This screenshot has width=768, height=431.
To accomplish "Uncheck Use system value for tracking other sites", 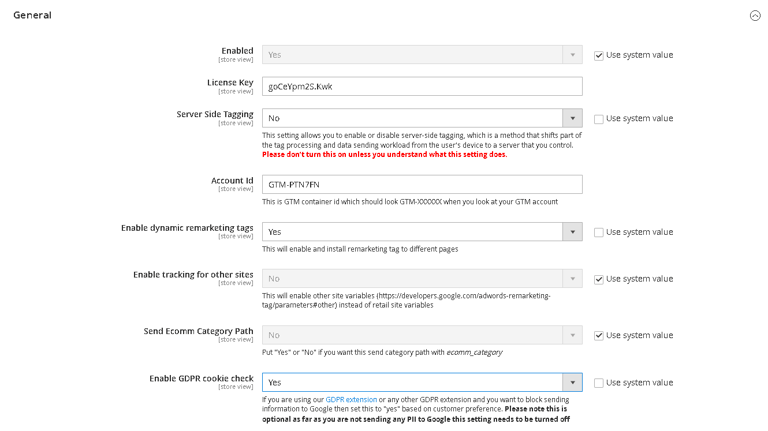I will (x=599, y=279).
